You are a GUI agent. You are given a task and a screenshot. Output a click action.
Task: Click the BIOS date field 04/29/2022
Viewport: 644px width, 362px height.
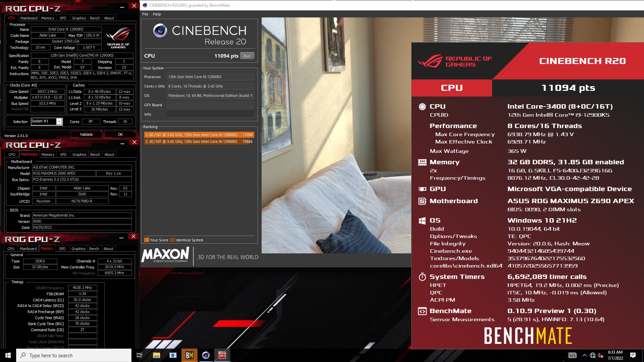pyautogui.click(x=82, y=227)
